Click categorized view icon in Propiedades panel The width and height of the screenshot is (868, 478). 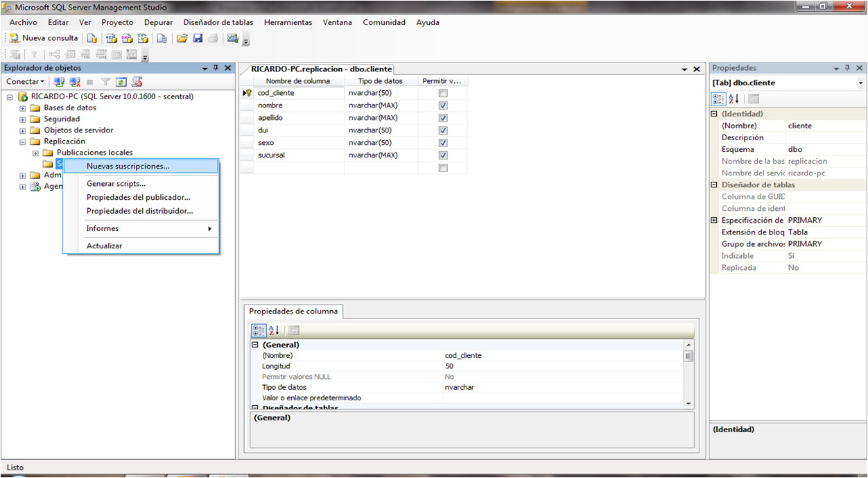point(719,99)
